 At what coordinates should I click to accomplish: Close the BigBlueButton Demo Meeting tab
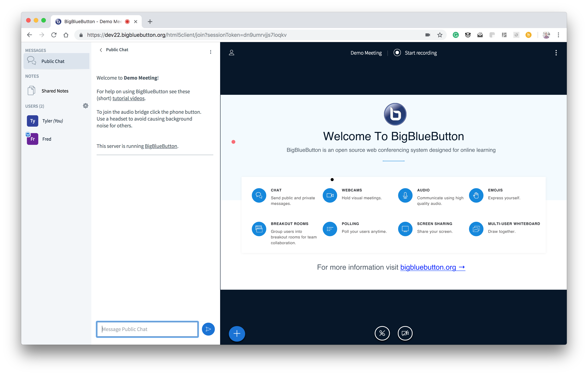135,21
